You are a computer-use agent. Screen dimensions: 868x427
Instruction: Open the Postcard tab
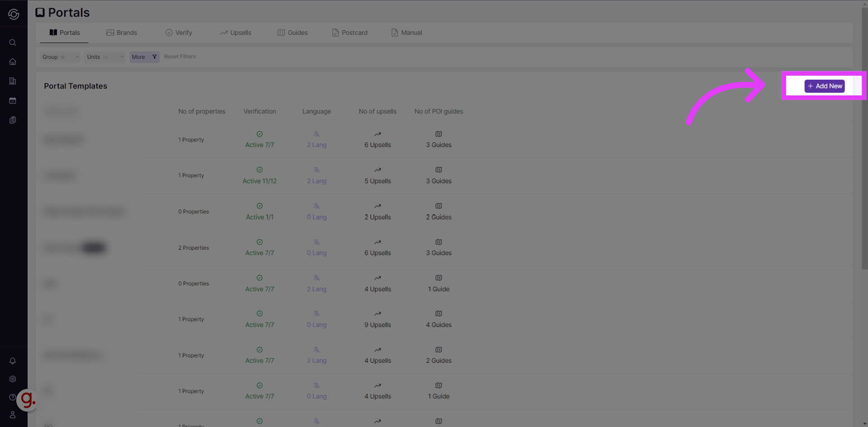pos(350,33)
